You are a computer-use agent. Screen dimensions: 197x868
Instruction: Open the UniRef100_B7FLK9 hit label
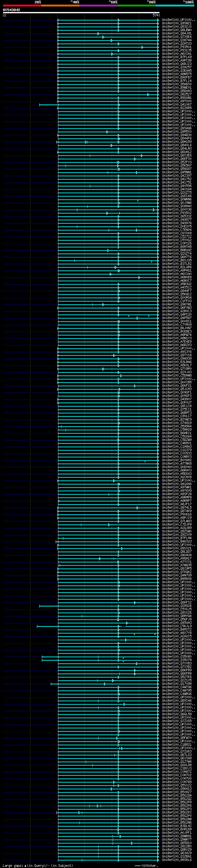176,57
